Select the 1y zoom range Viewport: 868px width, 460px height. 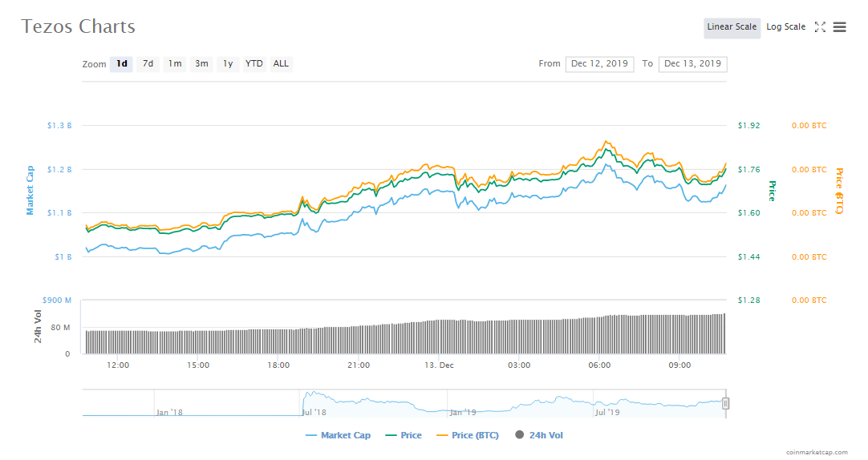228,63
